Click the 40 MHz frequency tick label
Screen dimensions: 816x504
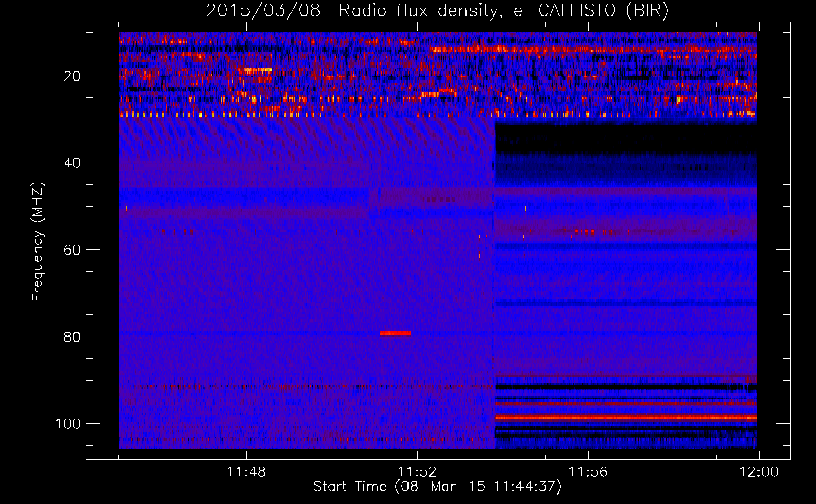(72, 163)
